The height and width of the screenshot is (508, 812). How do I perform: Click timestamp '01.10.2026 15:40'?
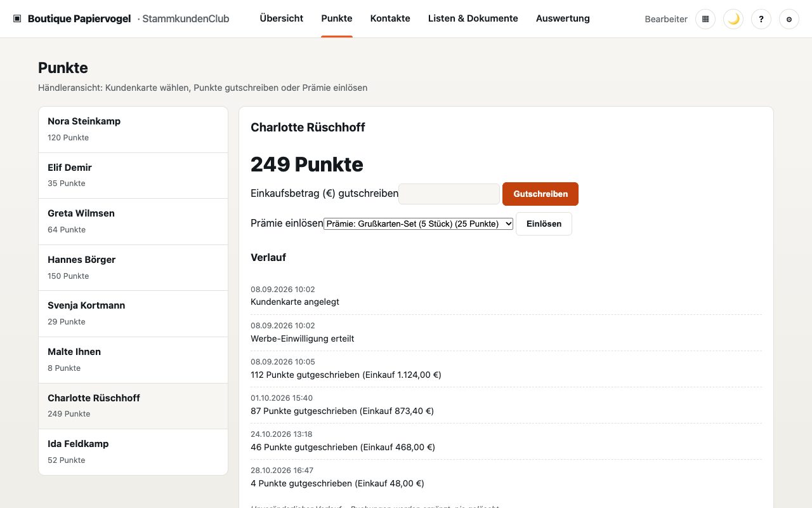pyautogui.click(x=282, y=398)
